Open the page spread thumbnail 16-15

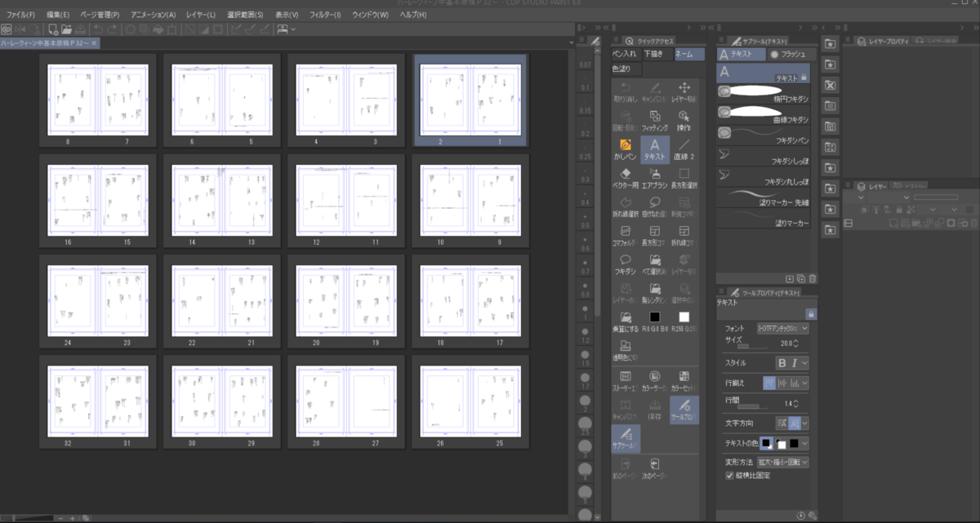click(x=99, y=202)
